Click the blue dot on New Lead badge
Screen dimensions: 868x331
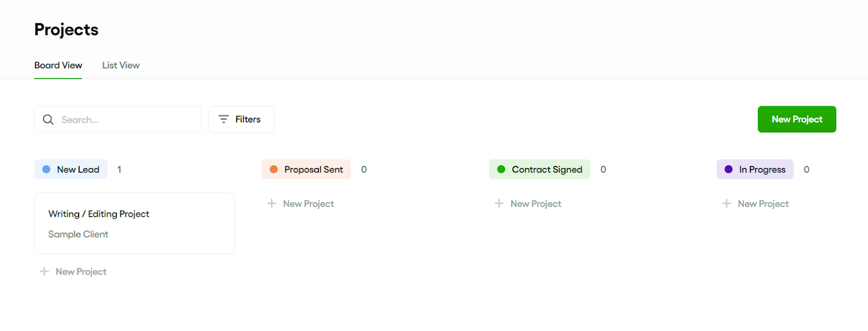point(46,169)
